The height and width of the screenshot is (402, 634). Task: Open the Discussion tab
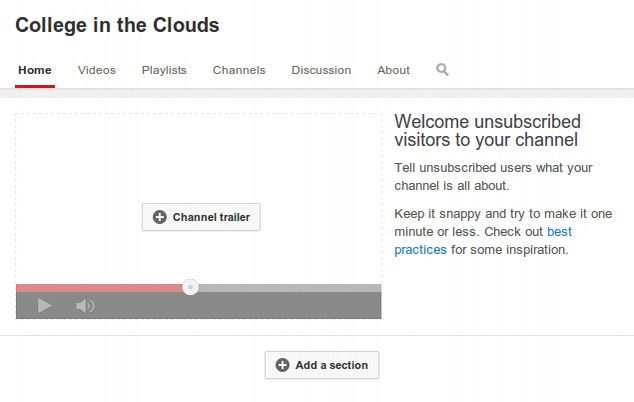[x=321, y=70]
